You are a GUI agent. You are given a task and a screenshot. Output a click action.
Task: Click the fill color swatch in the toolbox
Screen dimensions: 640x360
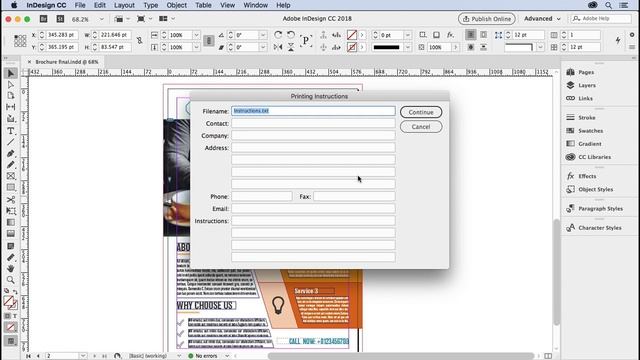click(x=8, y=301)
